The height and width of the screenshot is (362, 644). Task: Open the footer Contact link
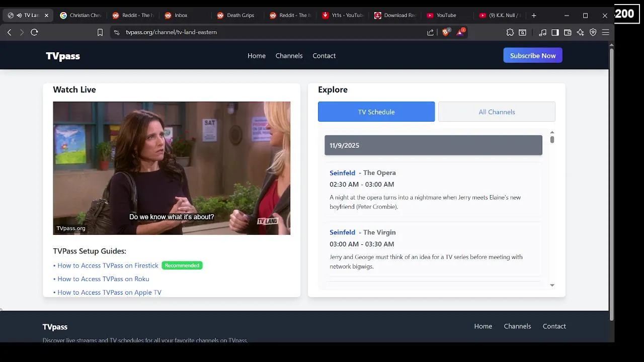pos(554,326)
